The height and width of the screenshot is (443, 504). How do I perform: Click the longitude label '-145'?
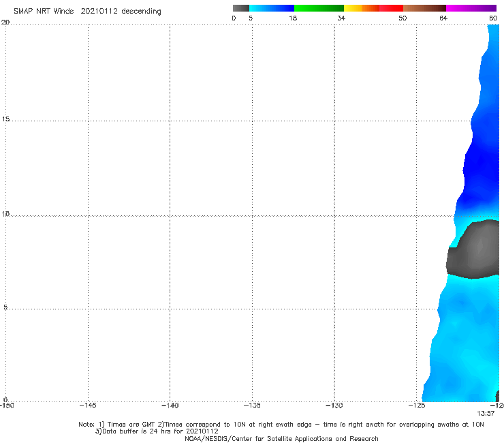pyautogui.click(x=88, y=406)
